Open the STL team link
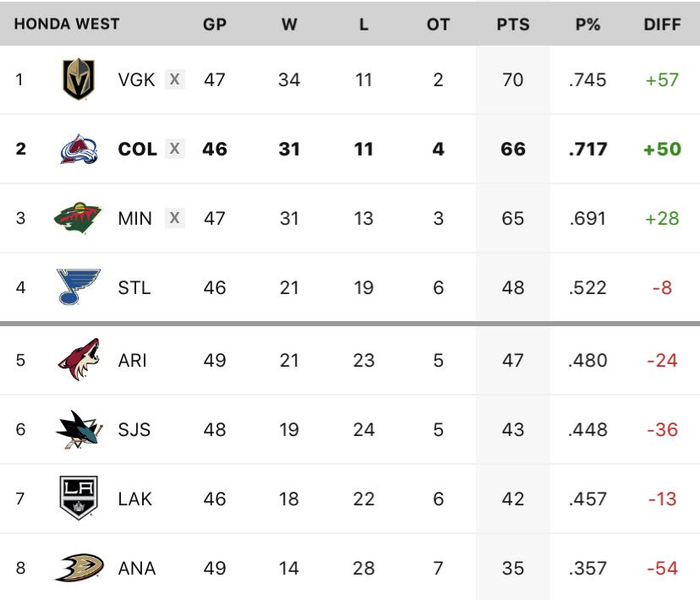700x600 pixels. coord(134,288)
